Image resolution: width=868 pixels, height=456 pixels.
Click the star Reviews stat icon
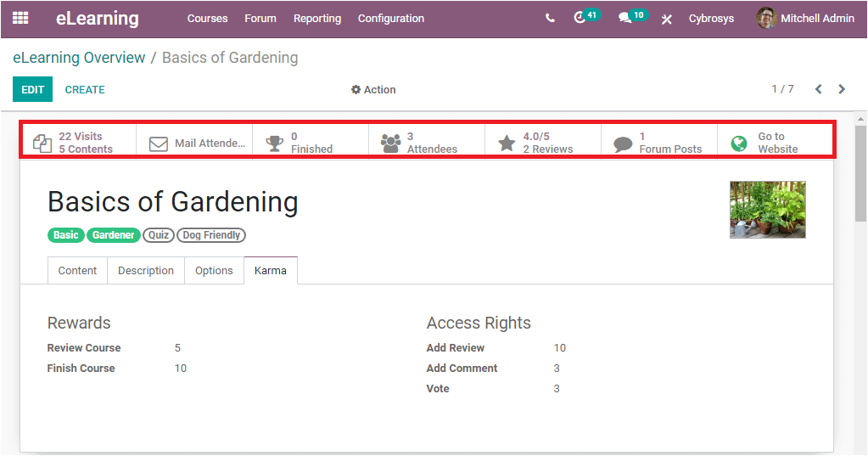(507, 144)
